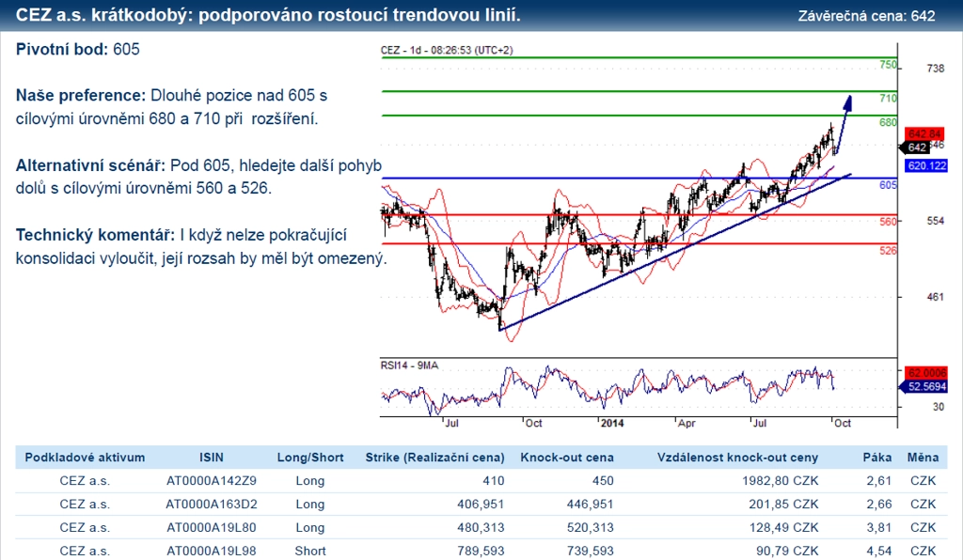The height and width of the screenshot is (560, 963).
Task: Click the Short cell in the AT0000A19L98 row
Action: 310,551
